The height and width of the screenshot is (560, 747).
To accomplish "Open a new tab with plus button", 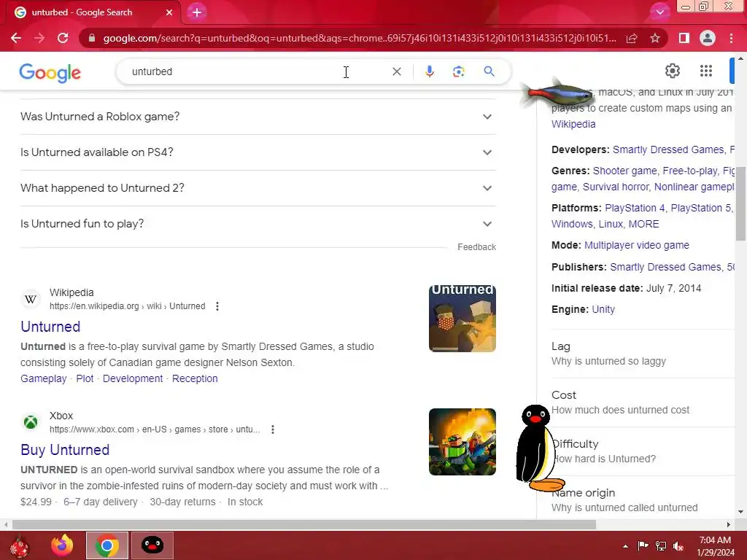I will pos(197,12).
